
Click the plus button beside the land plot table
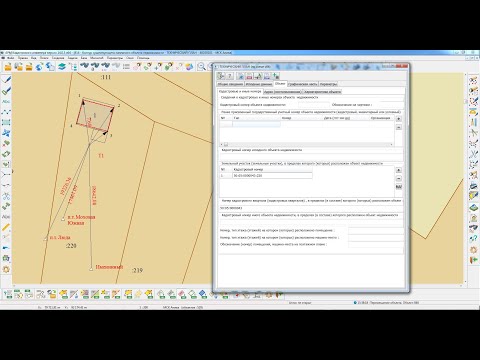tap(399, 170)
